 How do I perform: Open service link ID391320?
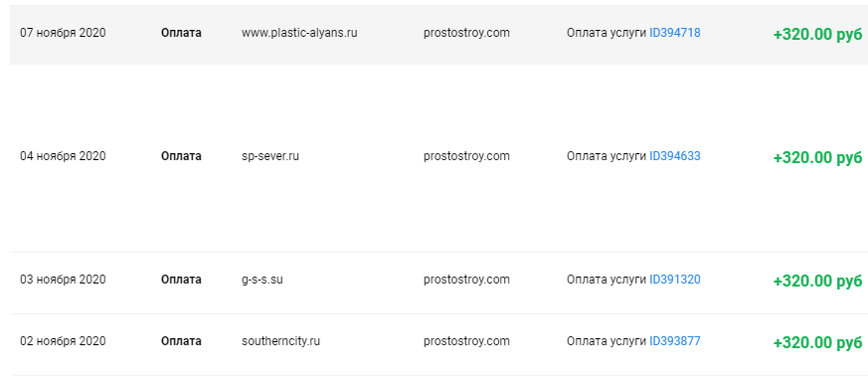pos(675,280)
